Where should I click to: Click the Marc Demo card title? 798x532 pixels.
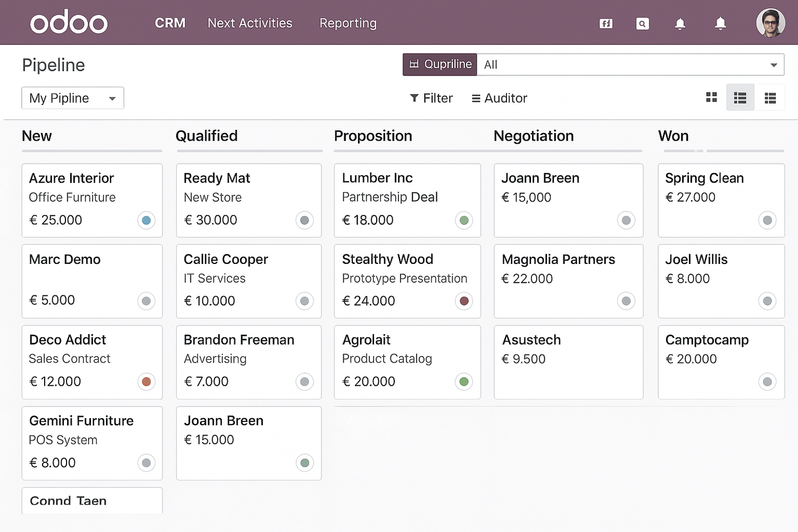pos(64,259)
